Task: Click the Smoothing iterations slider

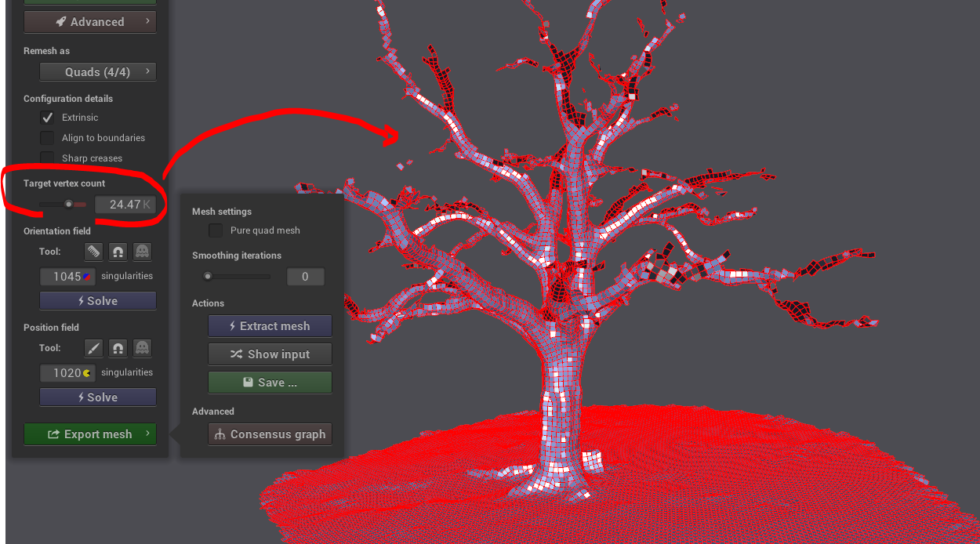Action: (236, 276)
